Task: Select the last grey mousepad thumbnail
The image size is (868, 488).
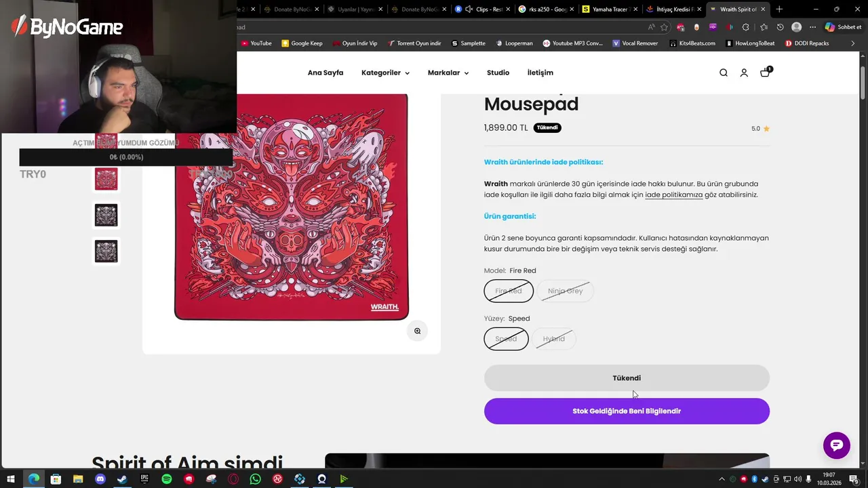Action: click(x=106, y=251)
